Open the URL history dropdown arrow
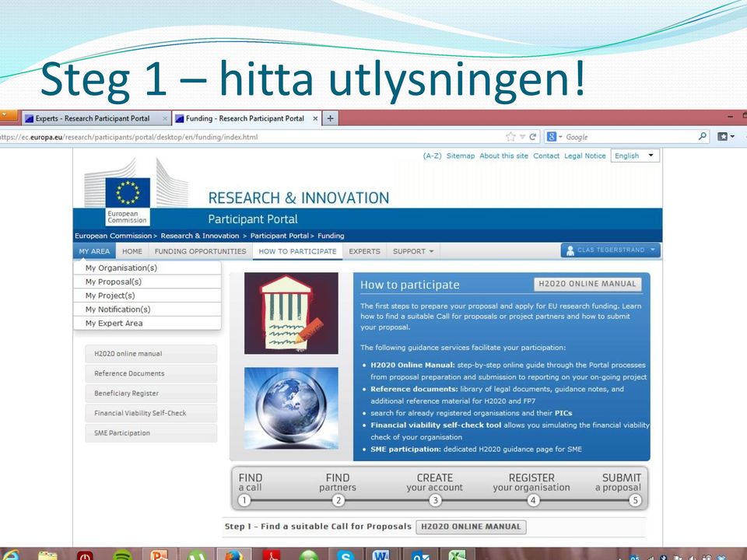Screen dimensions: 747x560 (522, 137)
